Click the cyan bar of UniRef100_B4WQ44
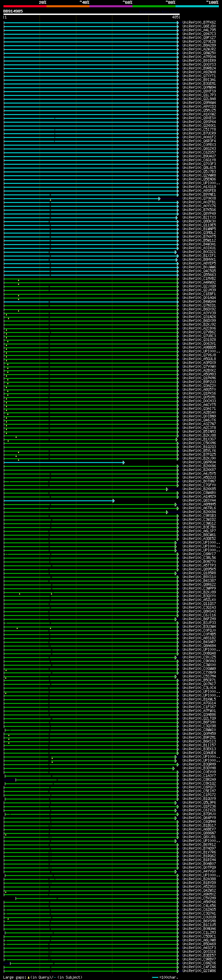 click(91, 302)
